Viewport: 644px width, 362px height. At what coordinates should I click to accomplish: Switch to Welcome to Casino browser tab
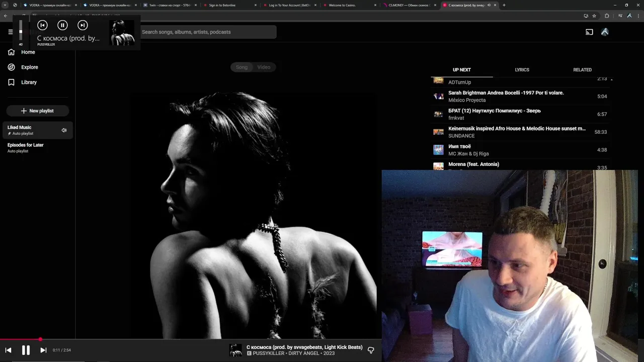(x=349, y=5)
